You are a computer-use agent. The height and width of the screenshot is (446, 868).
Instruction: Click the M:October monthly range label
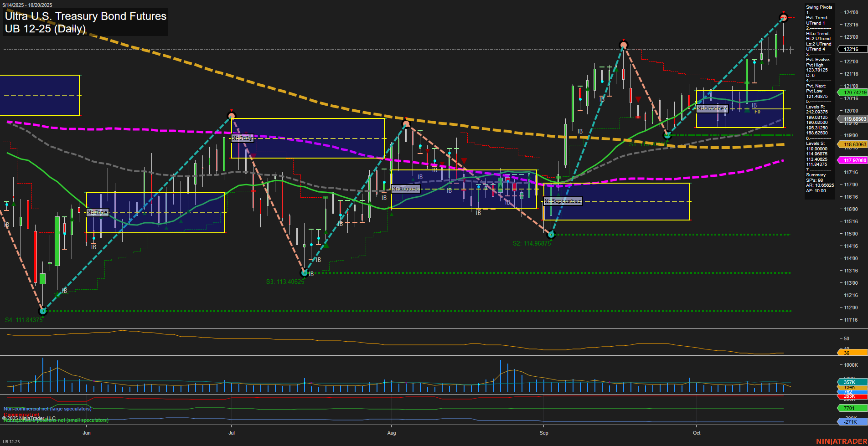coord(713,109)
